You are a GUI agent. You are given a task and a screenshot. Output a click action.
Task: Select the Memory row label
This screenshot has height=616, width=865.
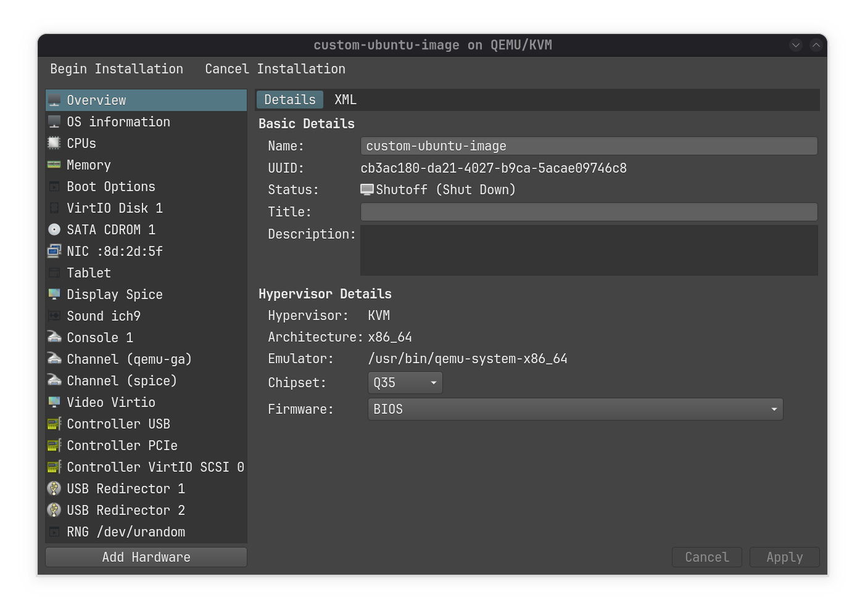click(89, 165)
